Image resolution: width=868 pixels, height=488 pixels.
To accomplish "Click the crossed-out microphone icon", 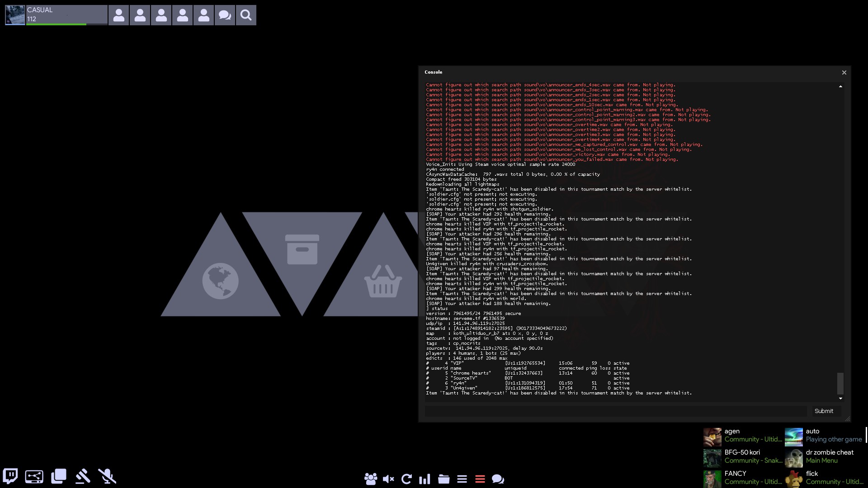I will pos(107,476).
